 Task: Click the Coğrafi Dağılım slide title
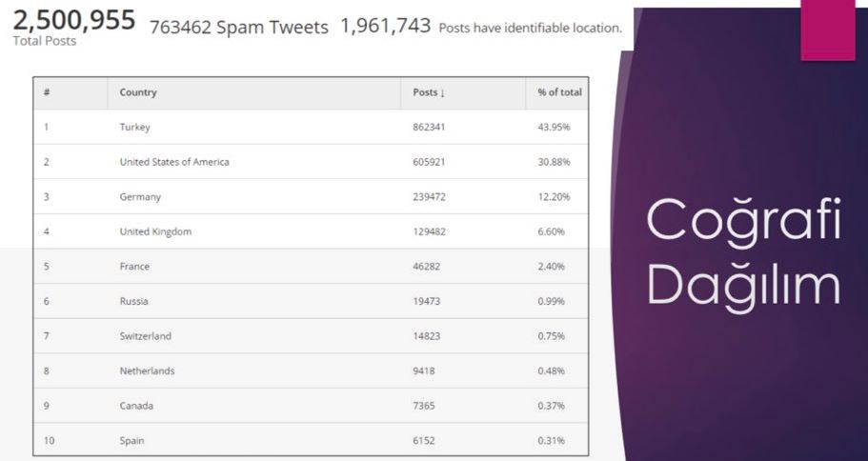[x=743, y=251]
